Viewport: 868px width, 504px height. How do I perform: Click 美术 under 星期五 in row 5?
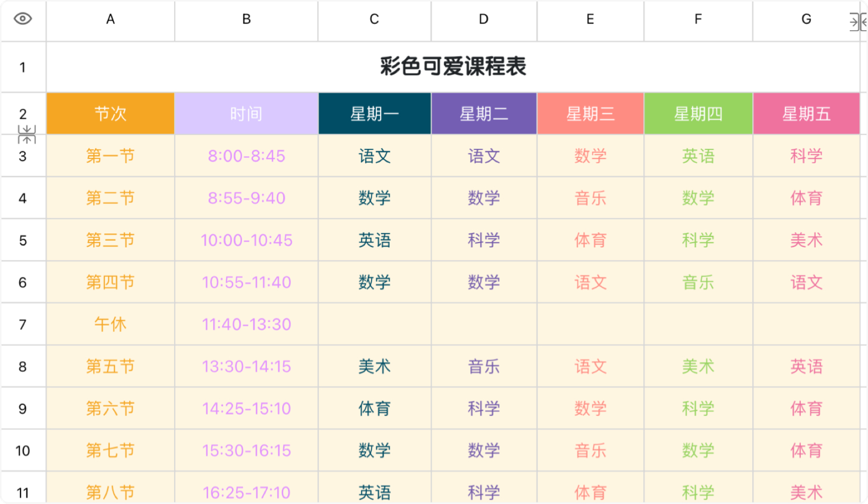(x=806, y=240)
